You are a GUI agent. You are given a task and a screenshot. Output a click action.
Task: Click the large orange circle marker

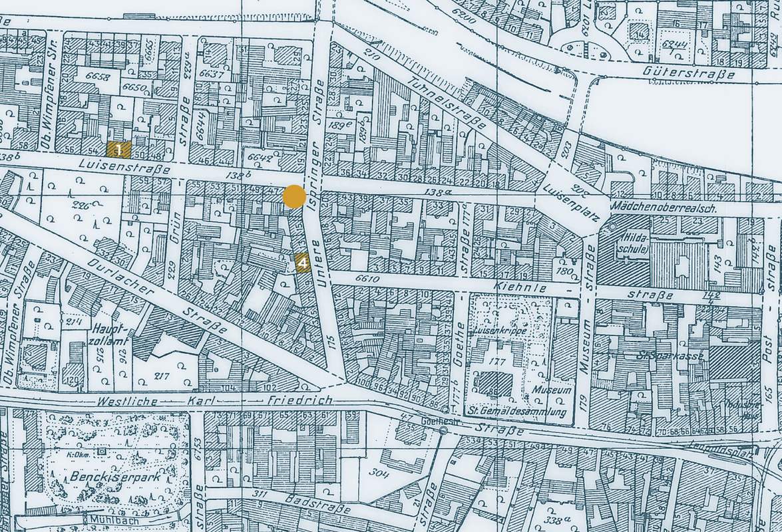[x=294, y=196]
